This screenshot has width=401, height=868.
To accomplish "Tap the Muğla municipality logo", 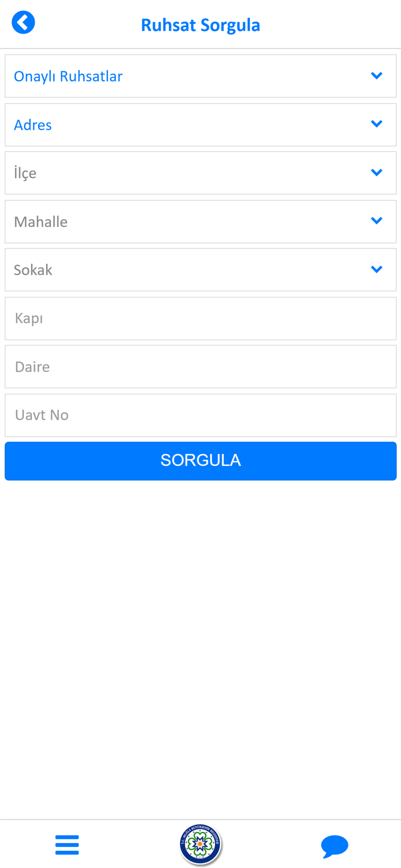I will click(x=200, y=844).
